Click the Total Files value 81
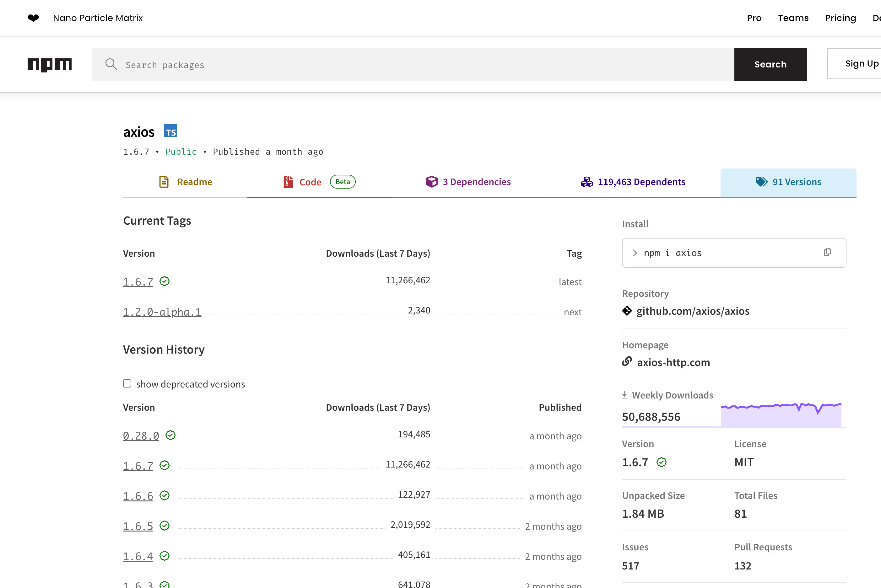 [x=741, y=513]
